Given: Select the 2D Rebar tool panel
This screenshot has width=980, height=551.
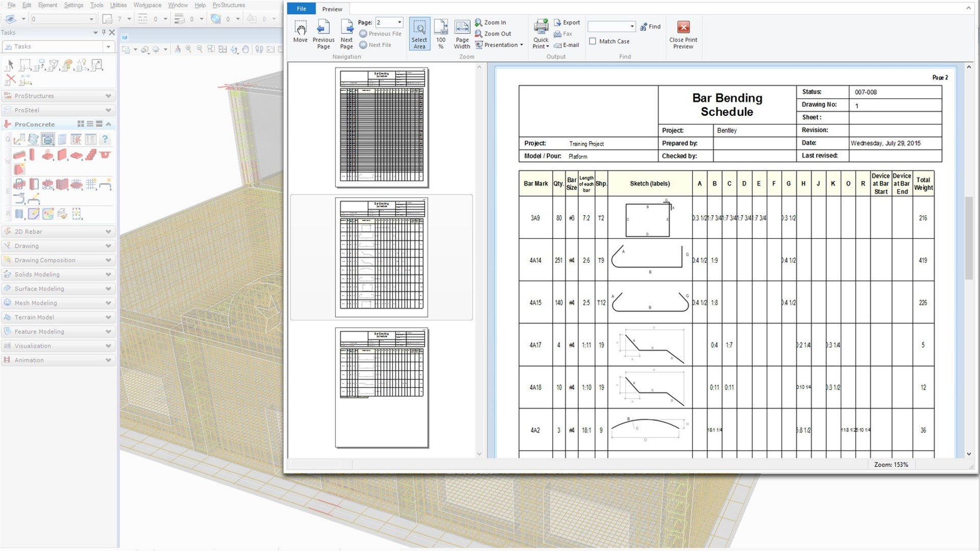Looking at the screenshot, I should [x=57, y=231].
